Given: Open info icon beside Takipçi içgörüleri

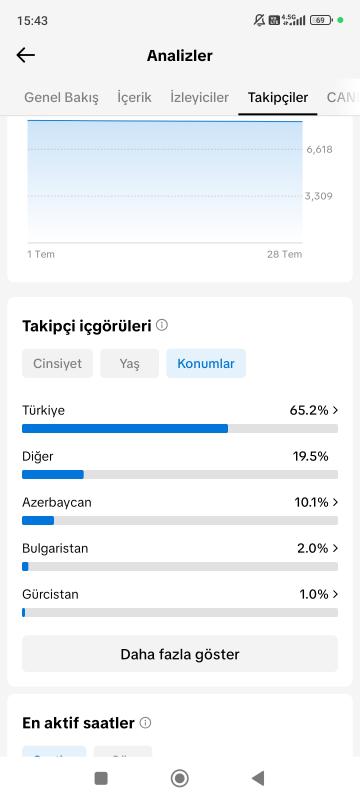Looking at the screenshot, I should [x=162, y=325].
